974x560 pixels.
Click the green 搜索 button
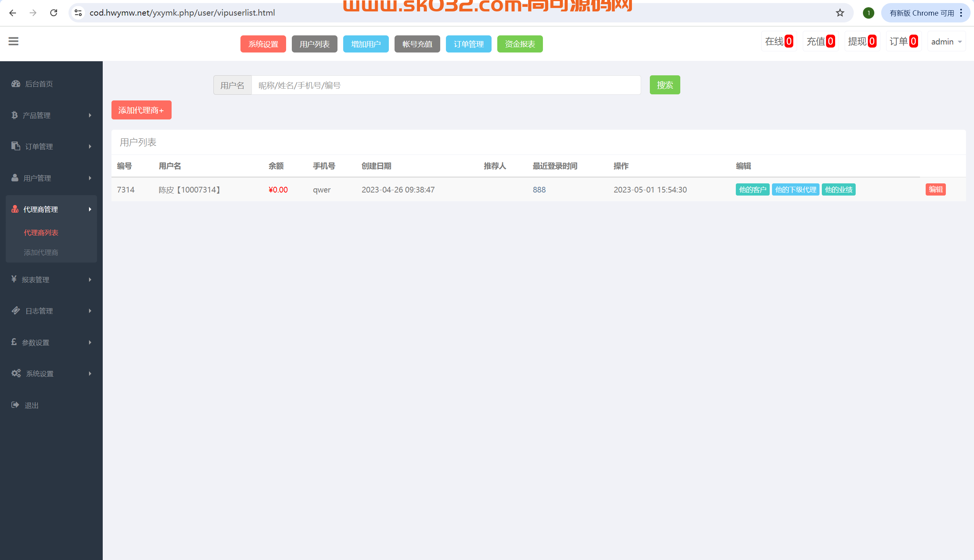click(665, 84)
